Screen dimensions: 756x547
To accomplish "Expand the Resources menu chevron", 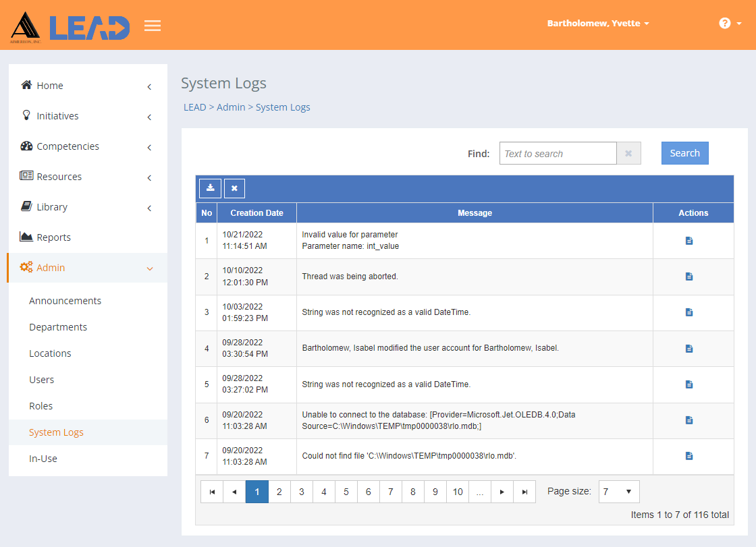I will click(149, 178).
